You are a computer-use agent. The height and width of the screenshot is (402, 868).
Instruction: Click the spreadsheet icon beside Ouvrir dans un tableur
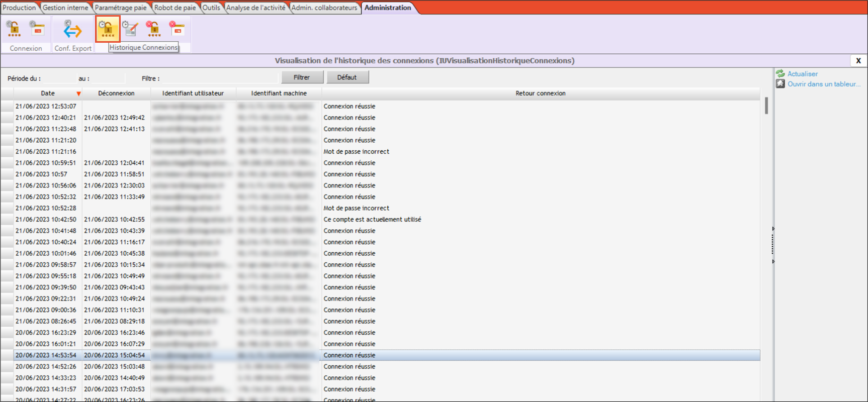[780, 84]
